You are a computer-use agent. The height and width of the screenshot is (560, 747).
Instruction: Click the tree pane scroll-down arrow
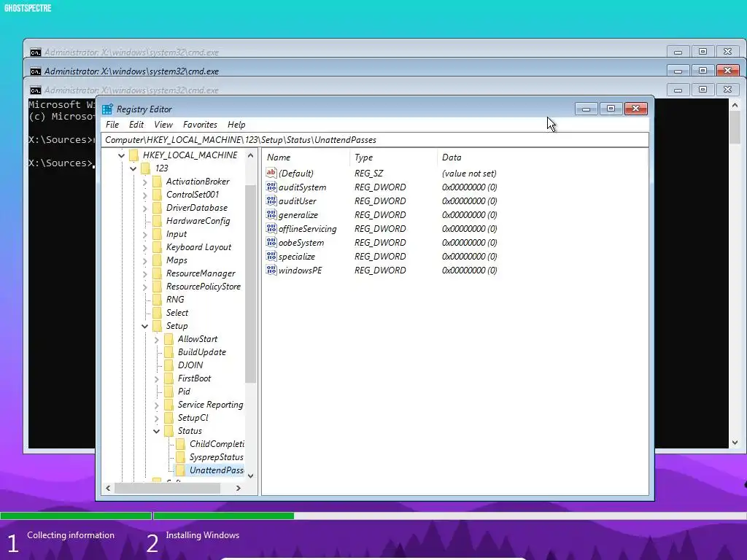(x=251, y=475)
